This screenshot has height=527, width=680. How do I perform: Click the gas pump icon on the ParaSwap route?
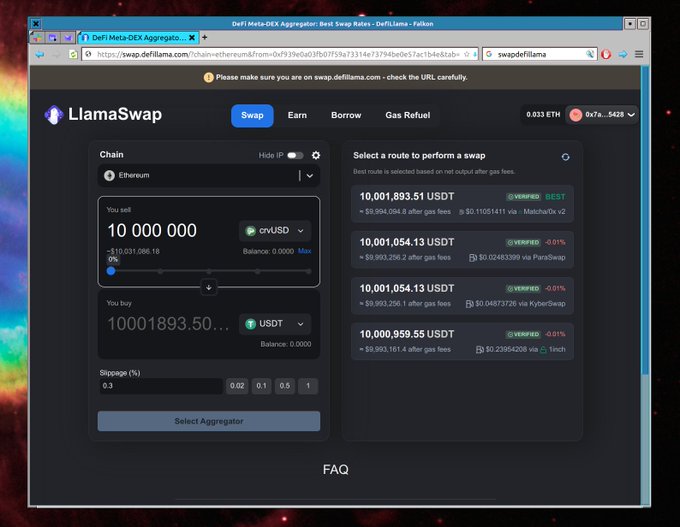click(x=473, y=258)
